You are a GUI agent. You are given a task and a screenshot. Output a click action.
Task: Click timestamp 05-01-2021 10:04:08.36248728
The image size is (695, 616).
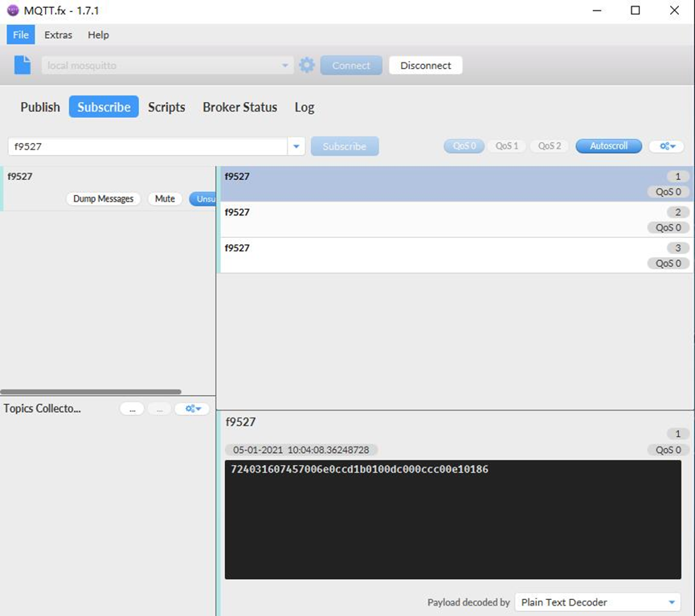(x=301, y=450)
